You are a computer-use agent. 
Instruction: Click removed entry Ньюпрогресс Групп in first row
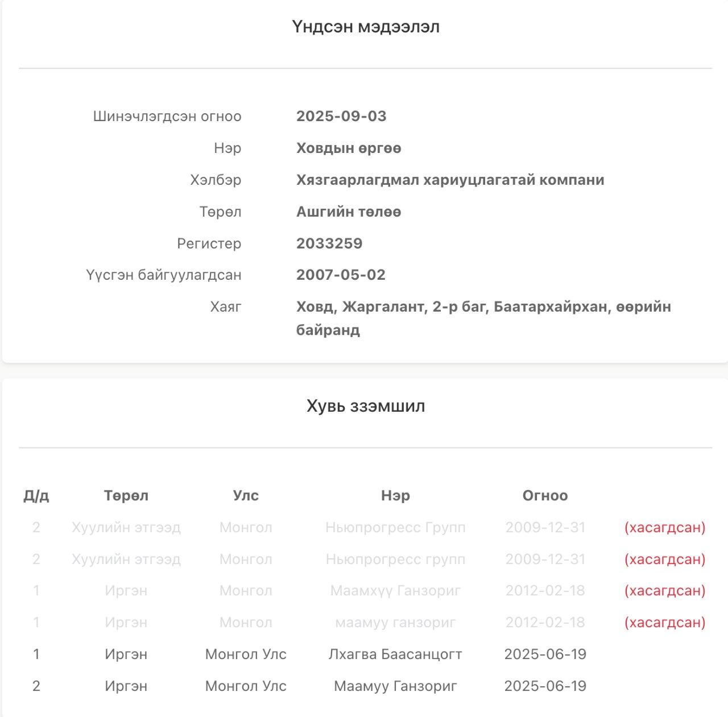pos(395,527)
